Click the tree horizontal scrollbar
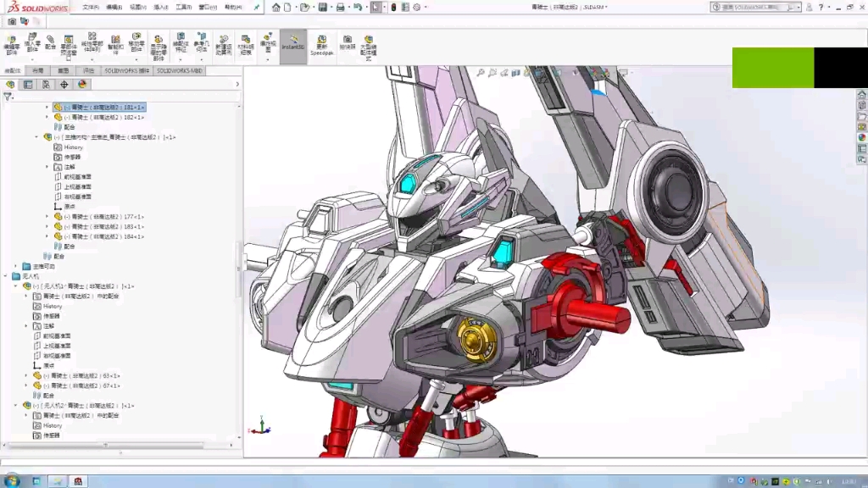This screenshot has width=868, height=488. tap(105, 445)
